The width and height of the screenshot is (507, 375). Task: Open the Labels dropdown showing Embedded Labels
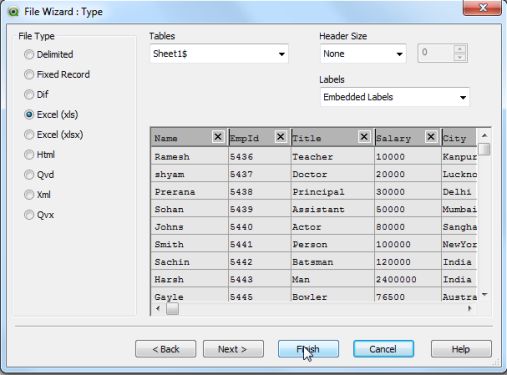tap(395, 97)
